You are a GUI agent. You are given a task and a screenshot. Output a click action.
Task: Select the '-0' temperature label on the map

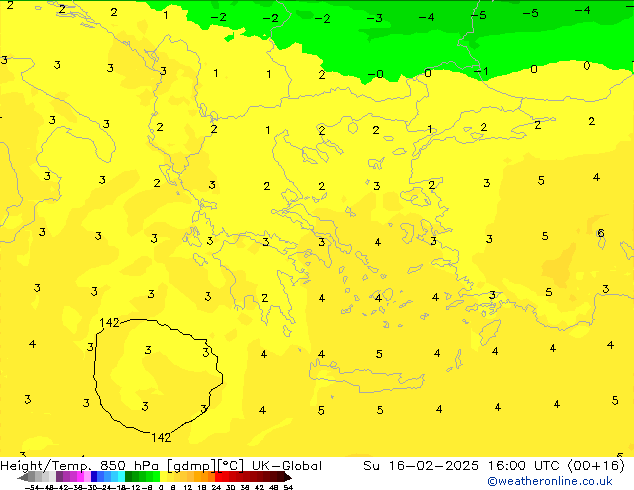(376, 74)
